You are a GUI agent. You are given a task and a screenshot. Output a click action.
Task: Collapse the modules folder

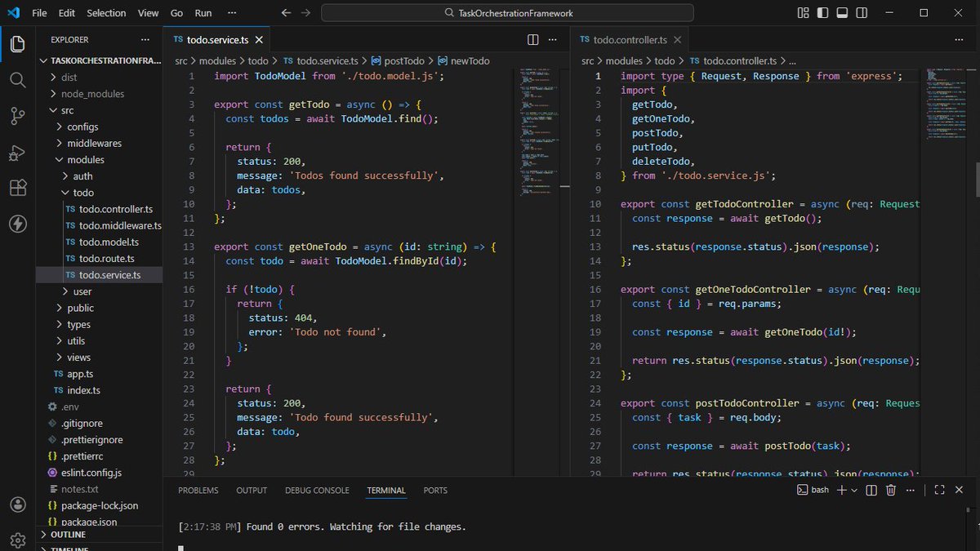point(100,159)
